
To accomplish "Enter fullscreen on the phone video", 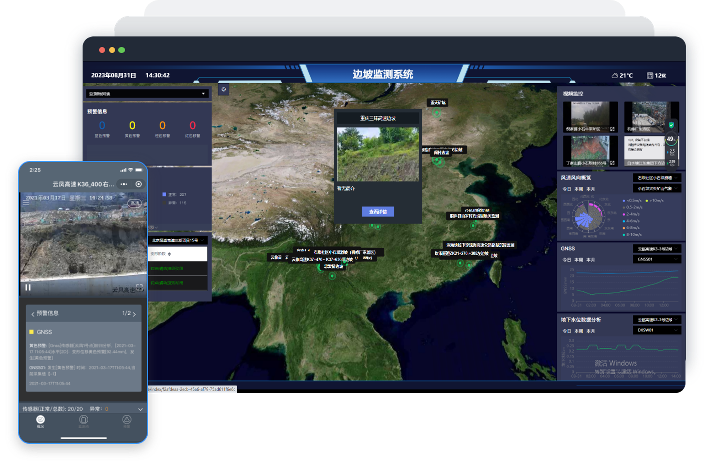I will 139,287.
